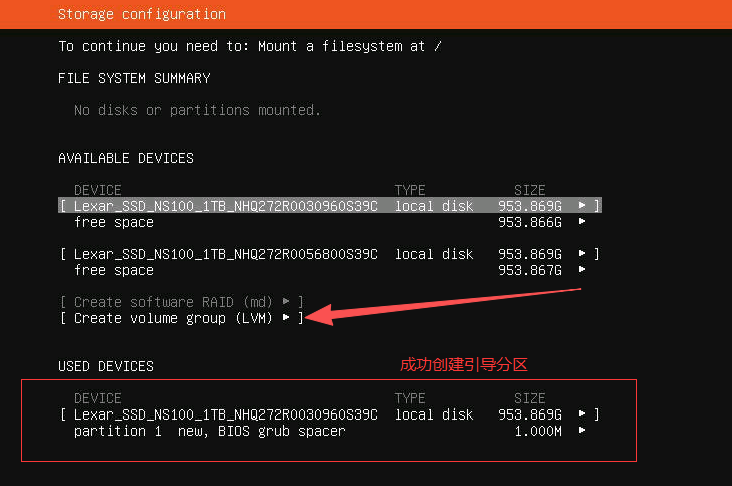Click the red Chinese annotation text
The width and height of the screenshot is (732, 486).
463,365
